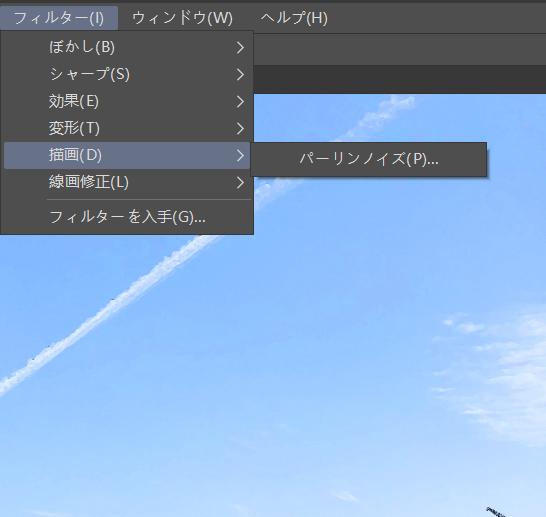Open the シャープ(S) submenu
546x517 pixels.
127,74
